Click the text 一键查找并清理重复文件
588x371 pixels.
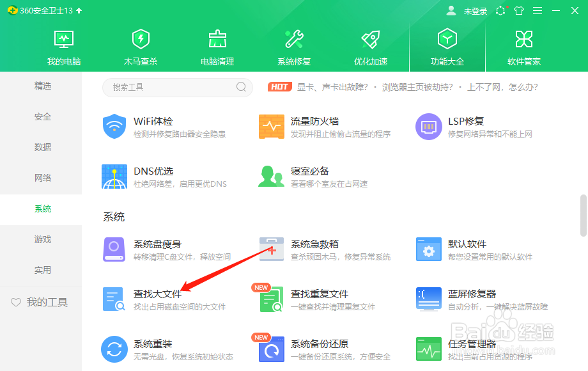pyautogui.click(x=333, y=307)
